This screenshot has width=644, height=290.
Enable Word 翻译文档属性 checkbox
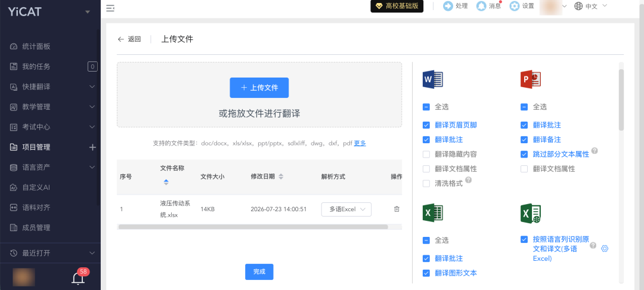point(426,169)
